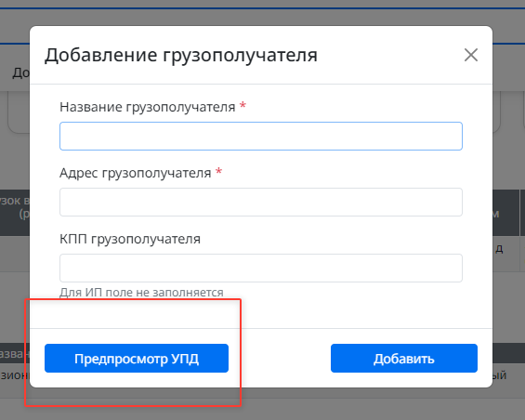Image resolution: width=525 pixels, height=420 pixels.
Task: Click the Название грузополучателя label
Action: (x=148, y=107)
